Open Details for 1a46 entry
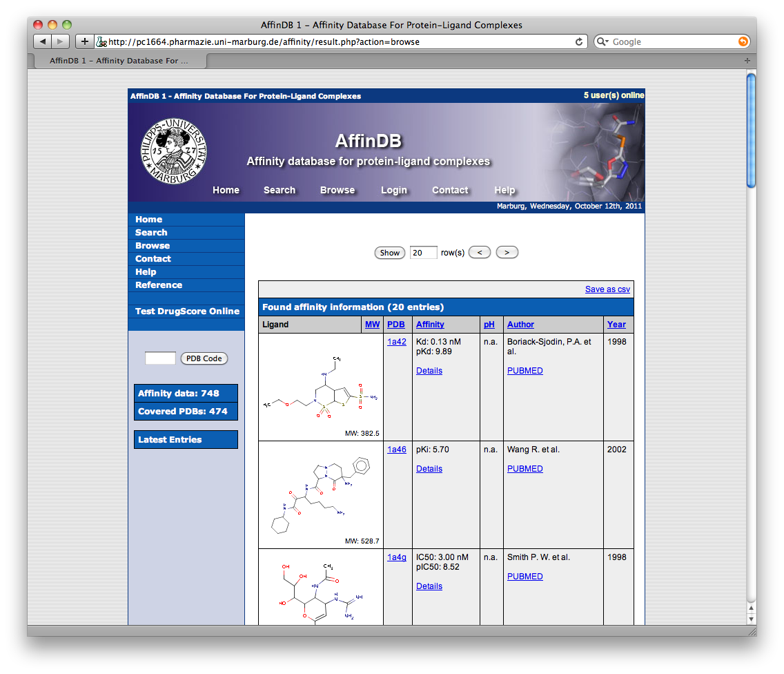 click(x=429, y=469)
